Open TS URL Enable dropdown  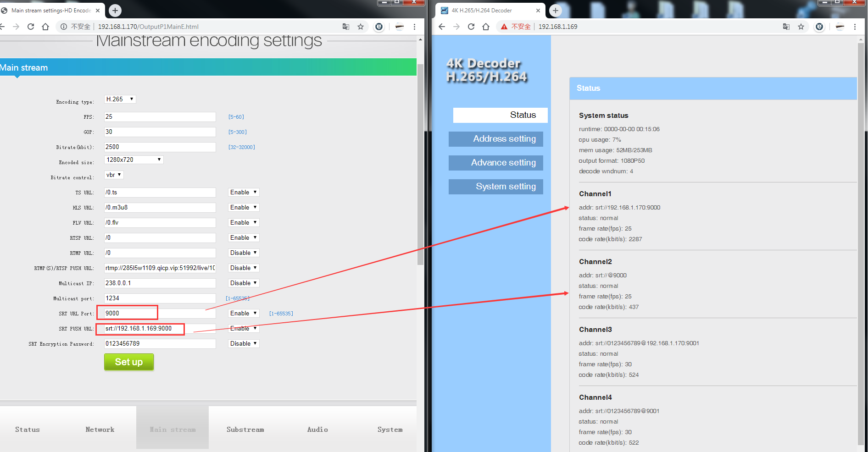tap(244, 192)
